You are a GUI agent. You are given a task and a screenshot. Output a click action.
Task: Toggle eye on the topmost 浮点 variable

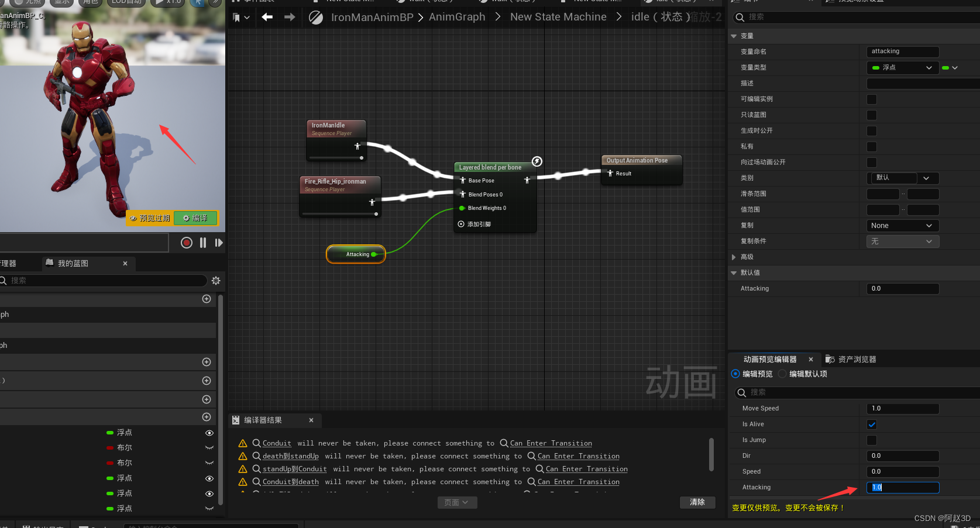(x=209, y=433)
